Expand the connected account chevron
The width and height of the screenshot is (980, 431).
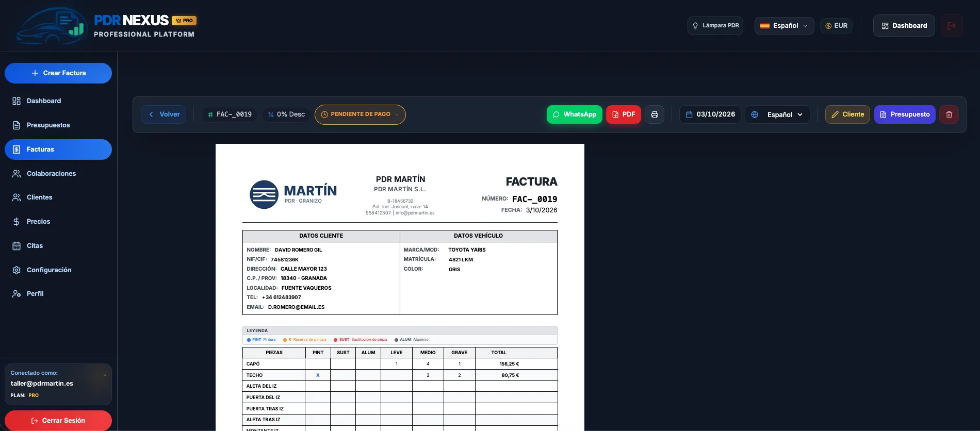[105, 375]
